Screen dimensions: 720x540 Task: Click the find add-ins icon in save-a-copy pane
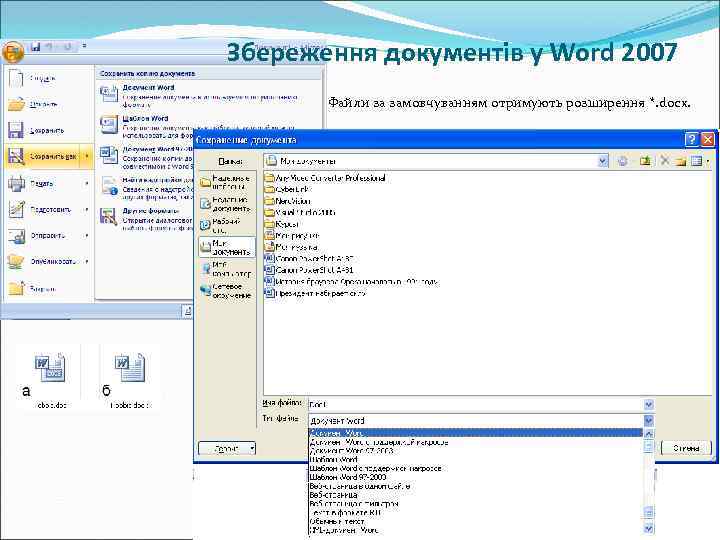(x=109, y=187)
